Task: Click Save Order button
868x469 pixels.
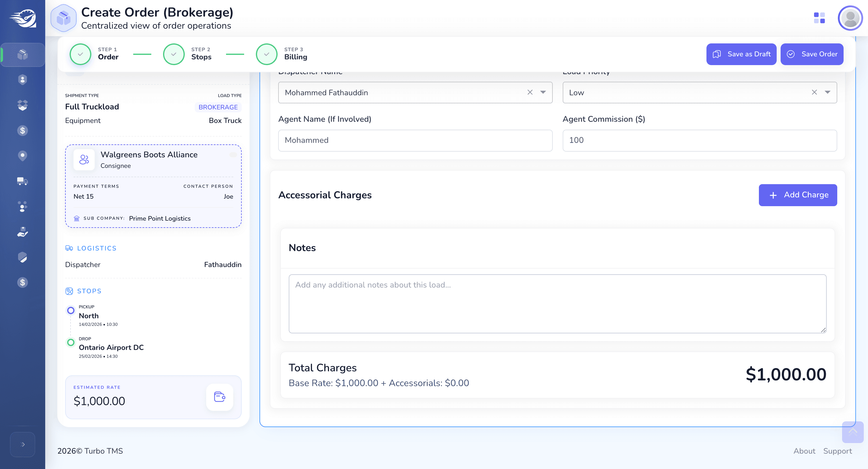Action: (x=811, y=54)
